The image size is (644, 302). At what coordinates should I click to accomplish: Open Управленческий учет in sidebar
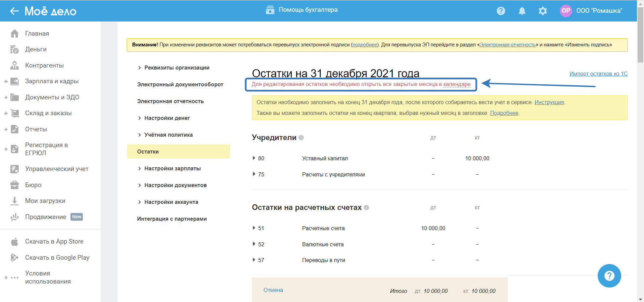coord(57,169)
